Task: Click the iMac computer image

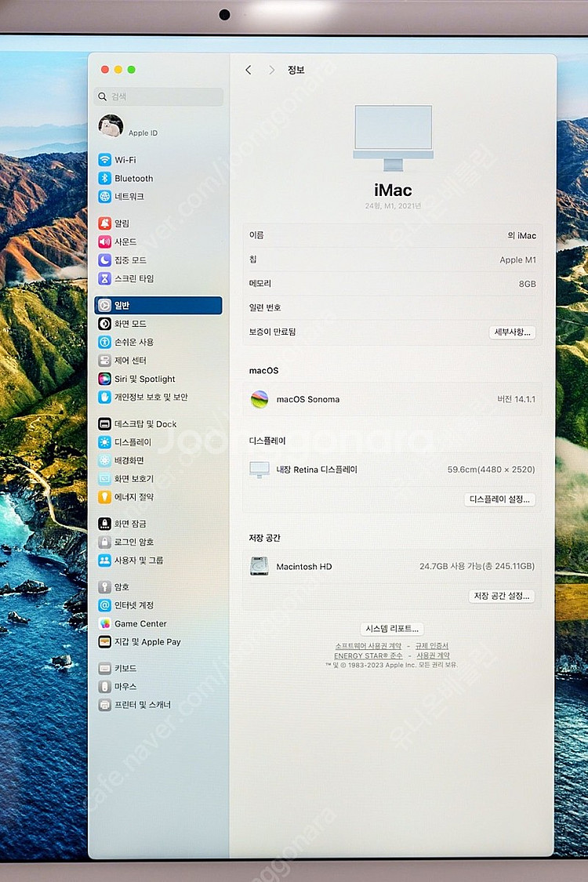Action: coord(394,138)
